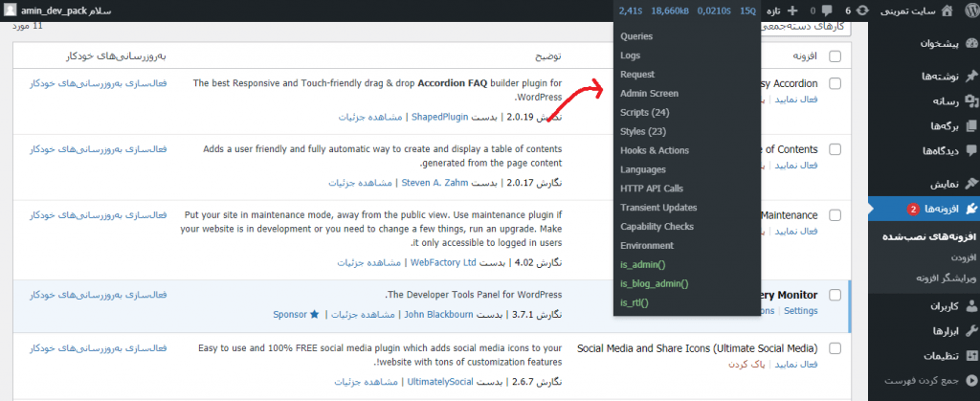The height and width of the screenshot is (401, 980).
Task: Click the pin icon beside نوشته‌ها
Action: tap(970, 77)
